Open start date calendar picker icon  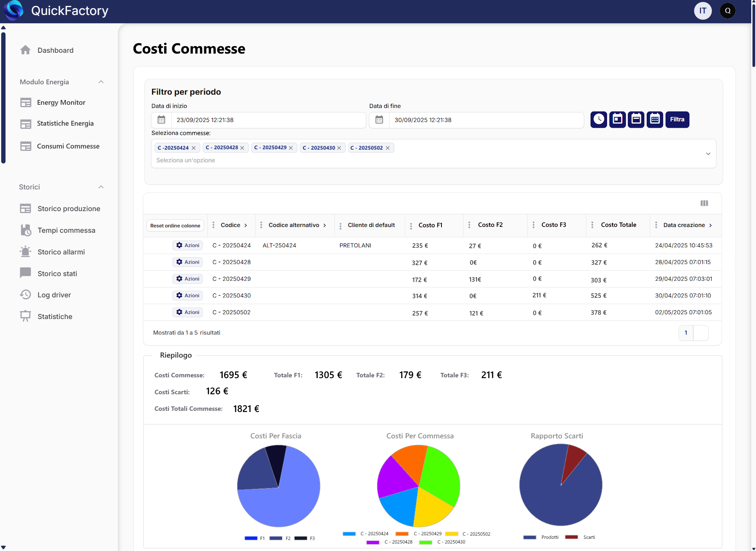161,120
